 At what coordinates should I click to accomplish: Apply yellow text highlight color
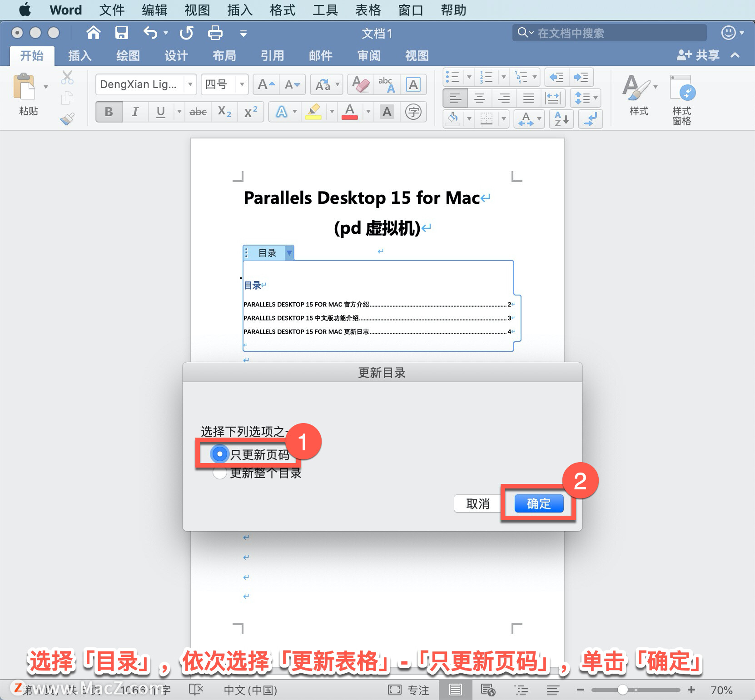pyautogui.click(x=314, y=112)
